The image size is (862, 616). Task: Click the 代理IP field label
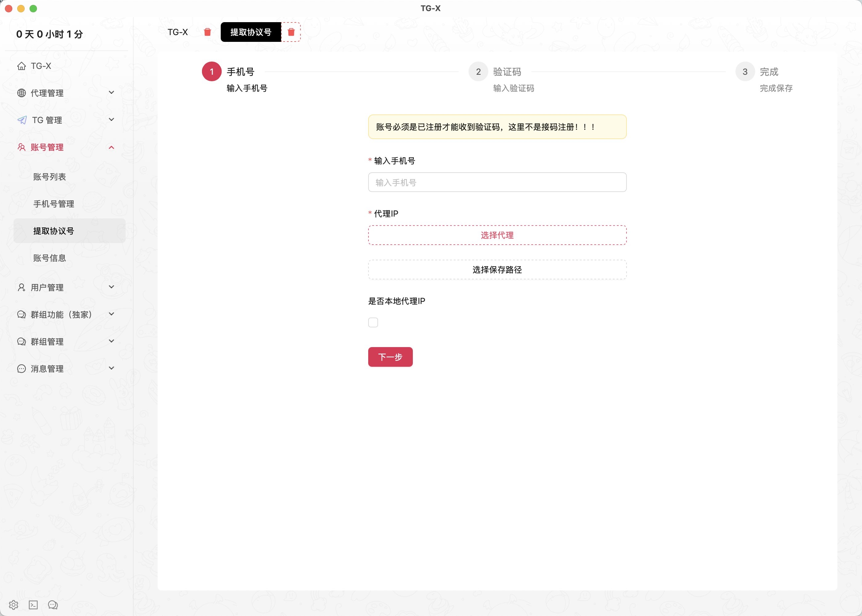(x=386, y=214)
